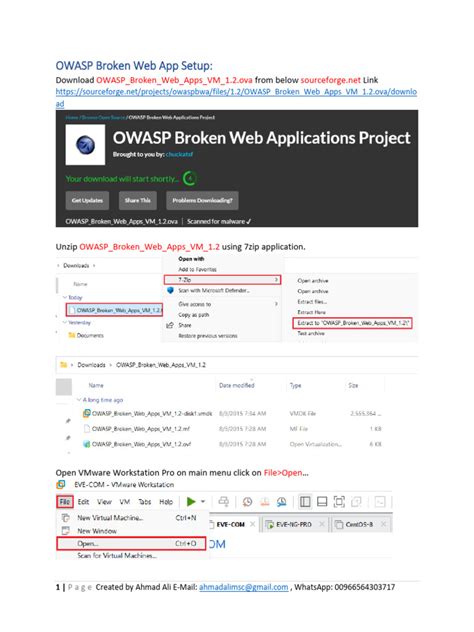Select Add to Favorites entry

click(x=198, y=269)
